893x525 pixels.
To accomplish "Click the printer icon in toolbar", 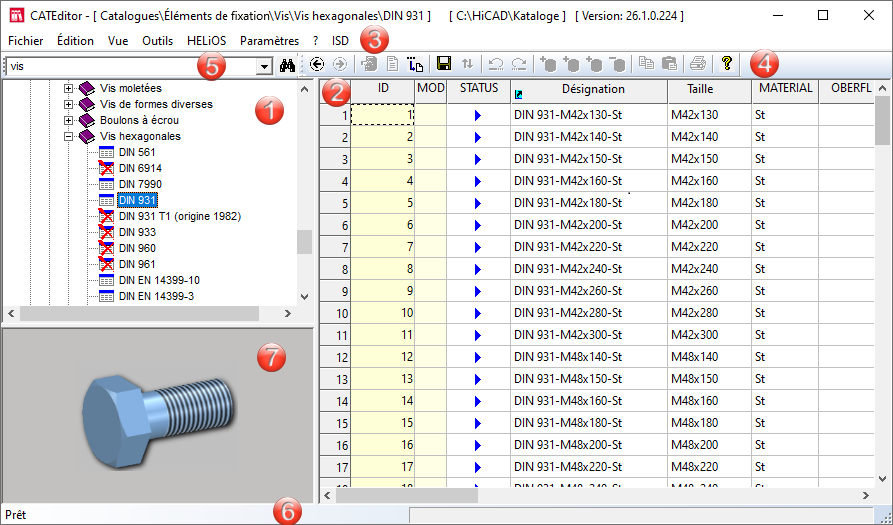I will point(697,64).
